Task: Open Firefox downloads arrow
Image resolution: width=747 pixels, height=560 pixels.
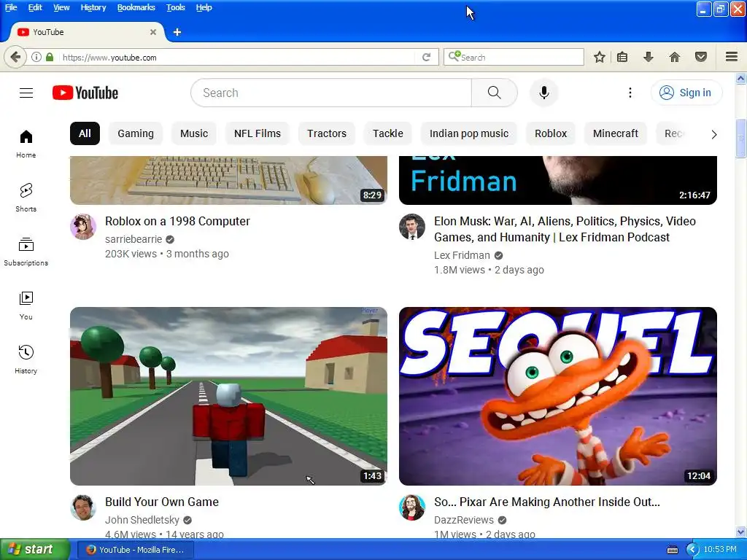Action: click(x=648, y=57)
